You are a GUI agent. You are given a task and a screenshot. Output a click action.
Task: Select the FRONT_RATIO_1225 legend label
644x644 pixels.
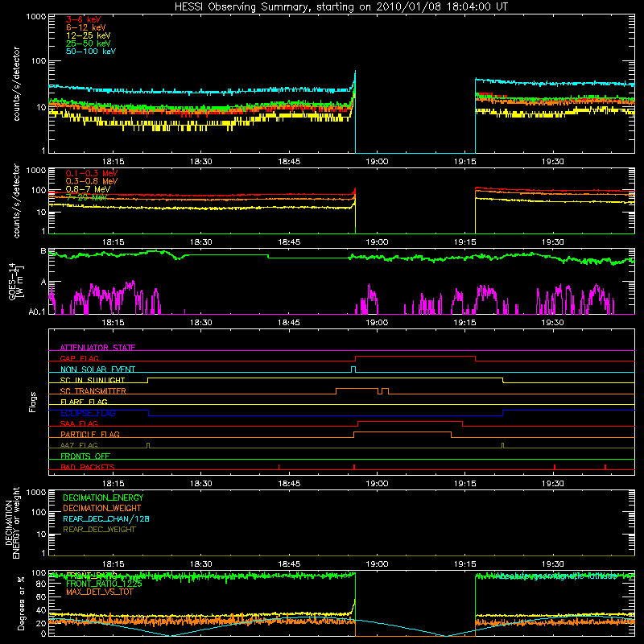[104, 584]
